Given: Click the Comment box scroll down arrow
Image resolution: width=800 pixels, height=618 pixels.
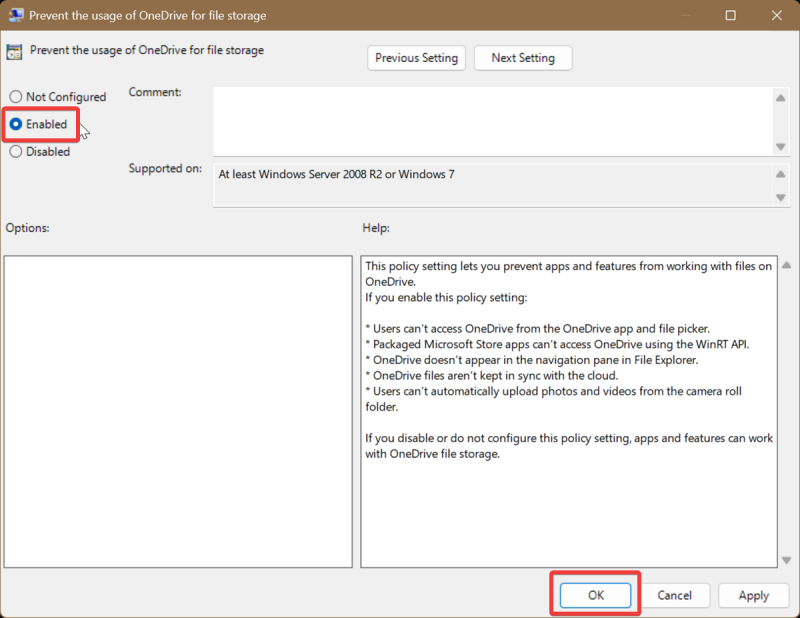Looking at the screenshot, I should (x=780, y=146).
